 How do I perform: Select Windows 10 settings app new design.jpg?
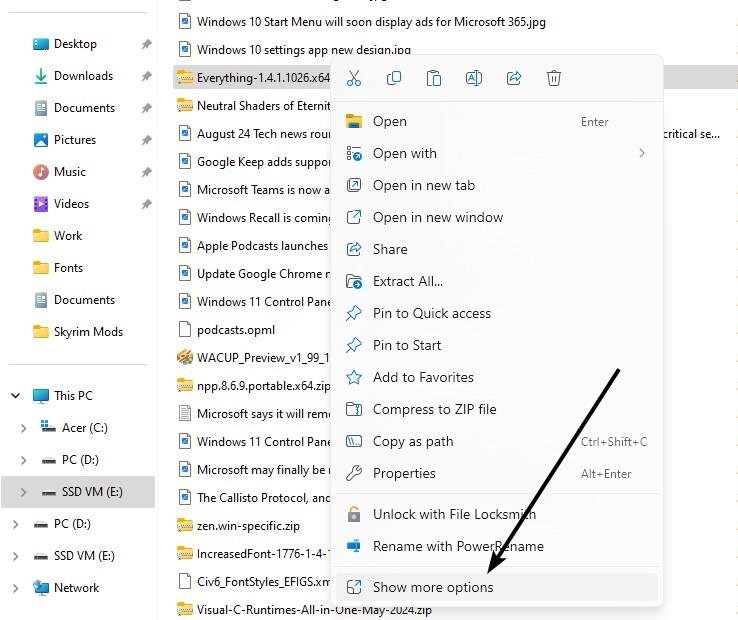304,50
